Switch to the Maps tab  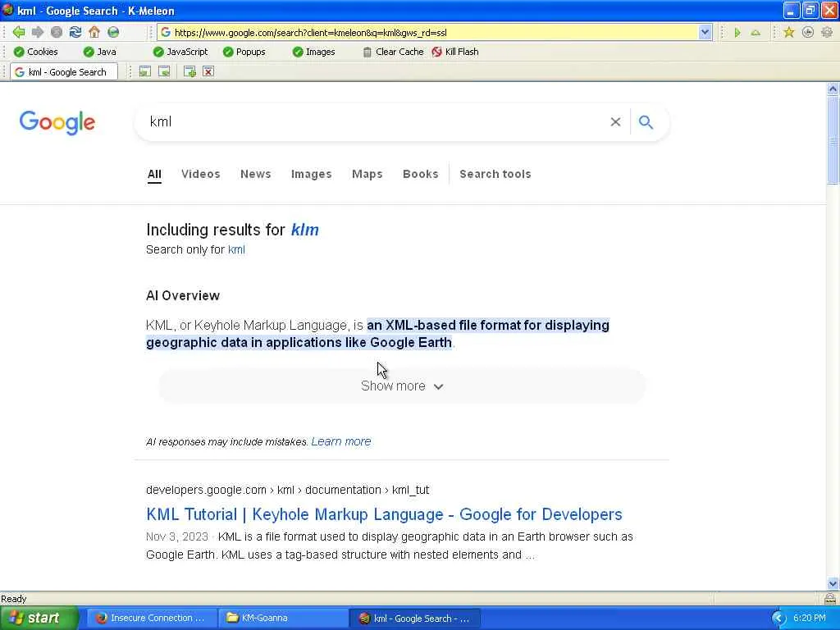(x=367, y=174)
